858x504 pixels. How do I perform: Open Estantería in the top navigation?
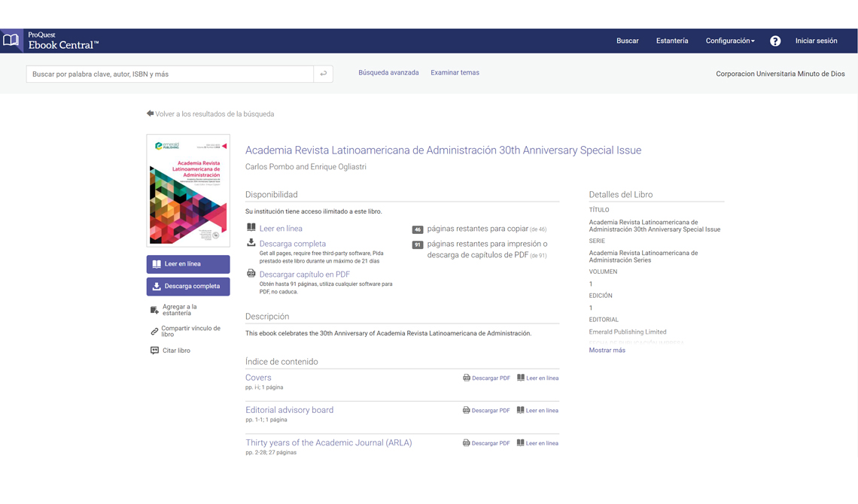coord(672,41)
